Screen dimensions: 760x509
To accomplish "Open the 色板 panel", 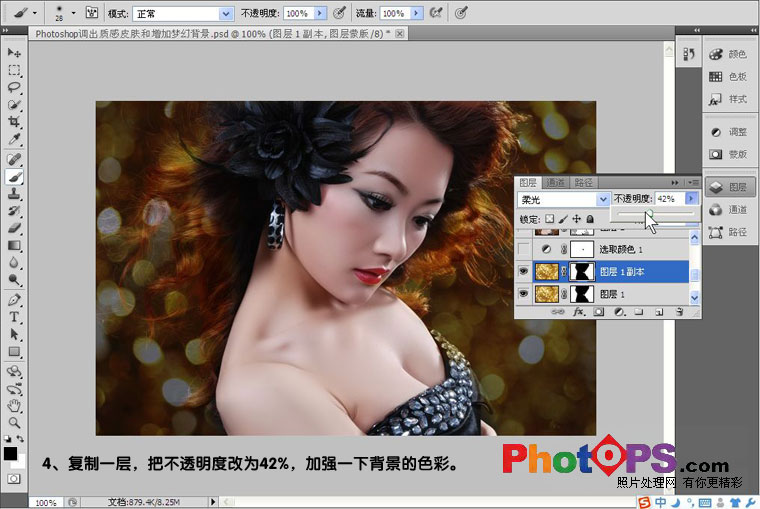I will coord(729,77).
